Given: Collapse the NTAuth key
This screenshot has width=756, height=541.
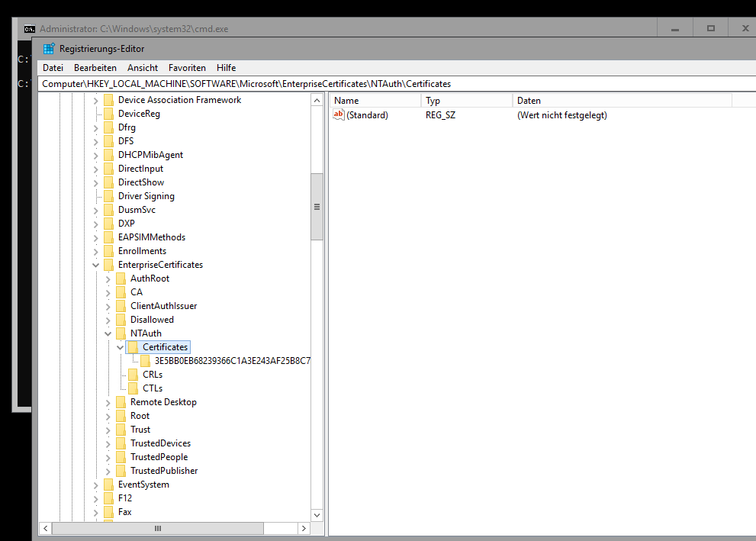Looking at the screenshot, I should point(108,333).
